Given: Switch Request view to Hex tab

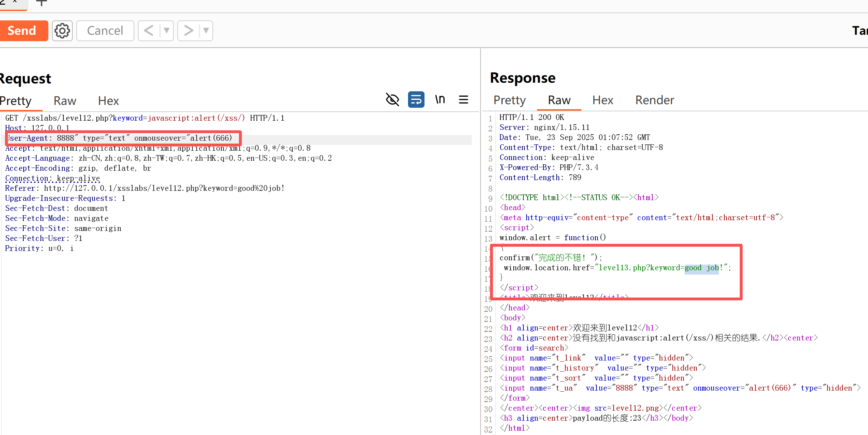Looking at the screenshot, I should tap(108, 101).
